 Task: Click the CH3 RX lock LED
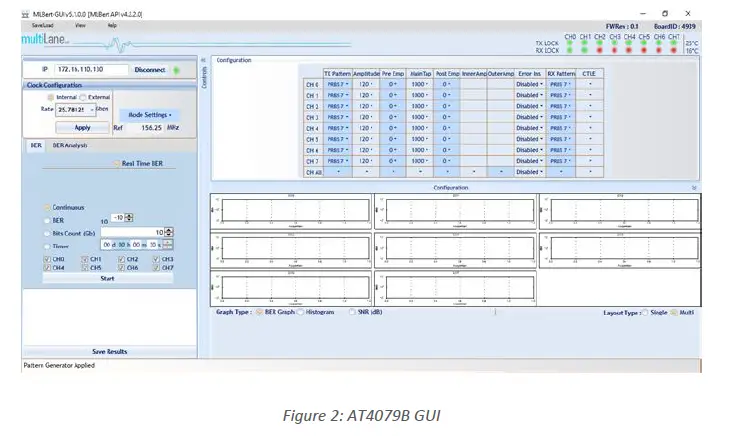(615, 50)
